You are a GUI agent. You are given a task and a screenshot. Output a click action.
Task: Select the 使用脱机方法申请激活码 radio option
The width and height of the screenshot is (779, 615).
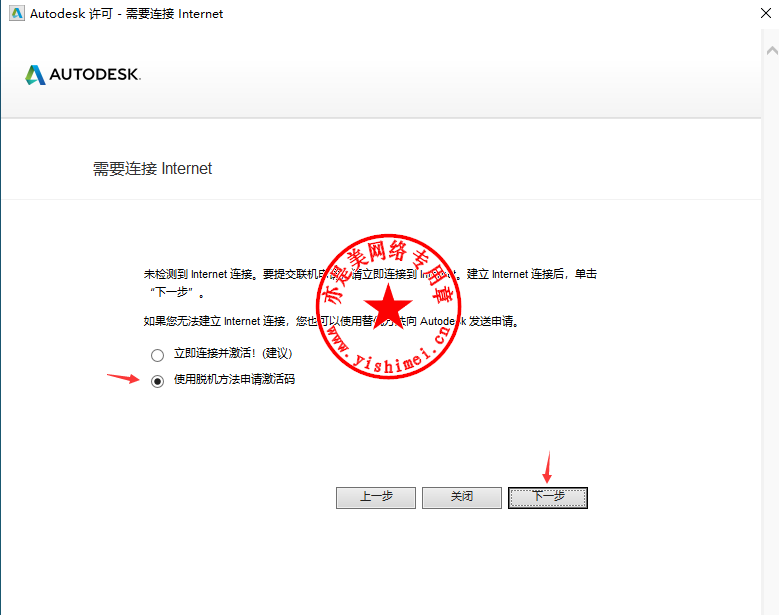pos(157,381)
